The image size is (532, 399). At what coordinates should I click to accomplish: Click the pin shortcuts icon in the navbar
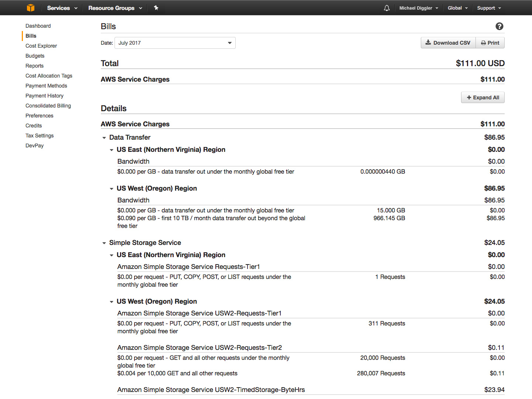click(156, 8)
